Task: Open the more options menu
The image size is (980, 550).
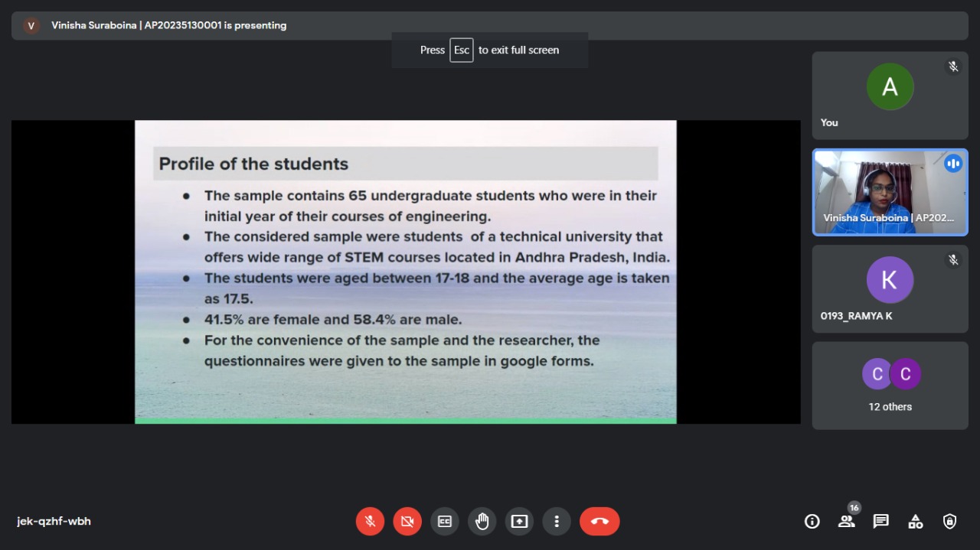Action: tap(557, 522)
